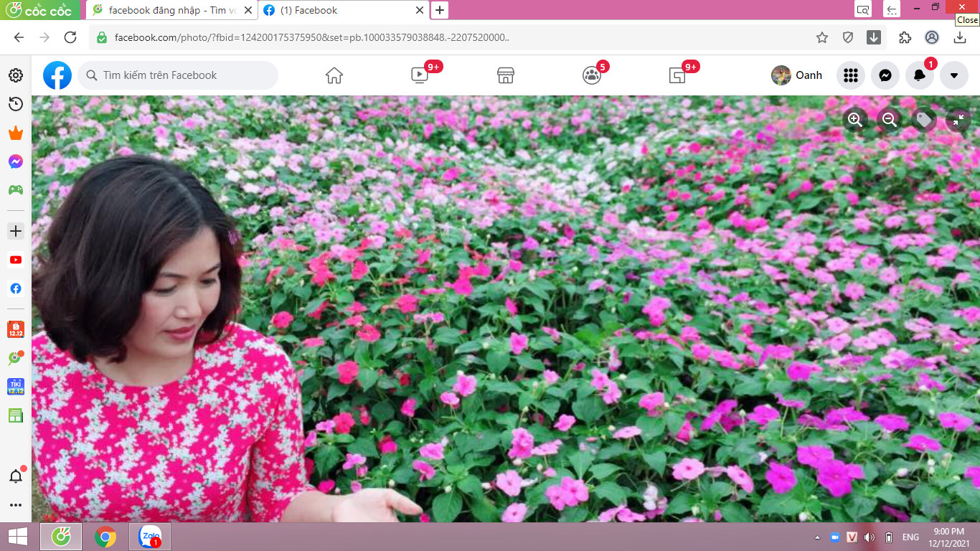Open YouTube from the browser sidebar
The height and width of the screenshot is (551, 980).
tap(16, 260)
